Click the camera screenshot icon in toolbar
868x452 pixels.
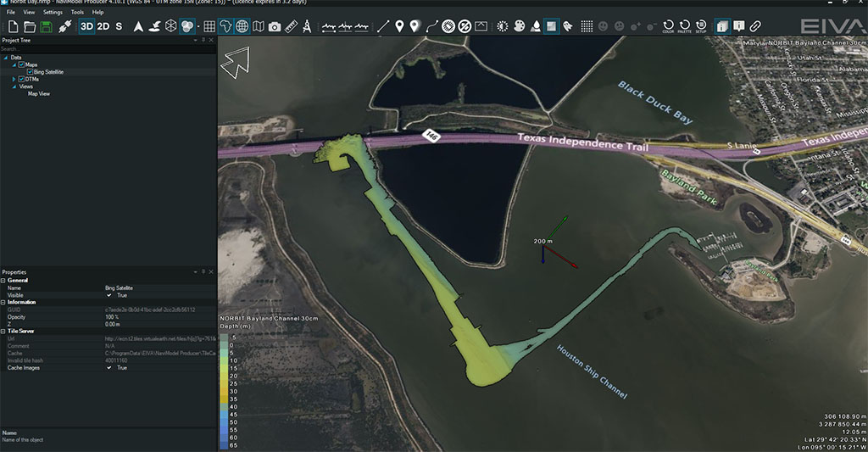point(275,27)
